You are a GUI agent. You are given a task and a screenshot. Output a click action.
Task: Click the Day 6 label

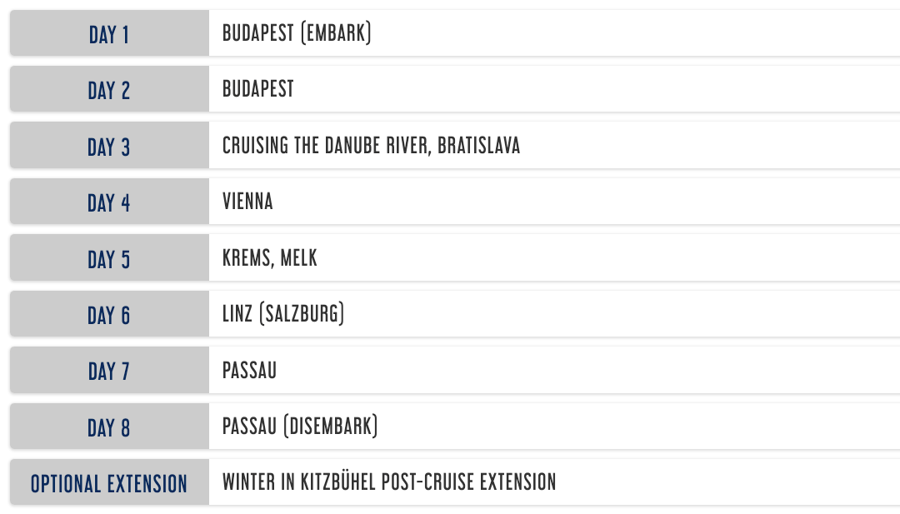109,315
